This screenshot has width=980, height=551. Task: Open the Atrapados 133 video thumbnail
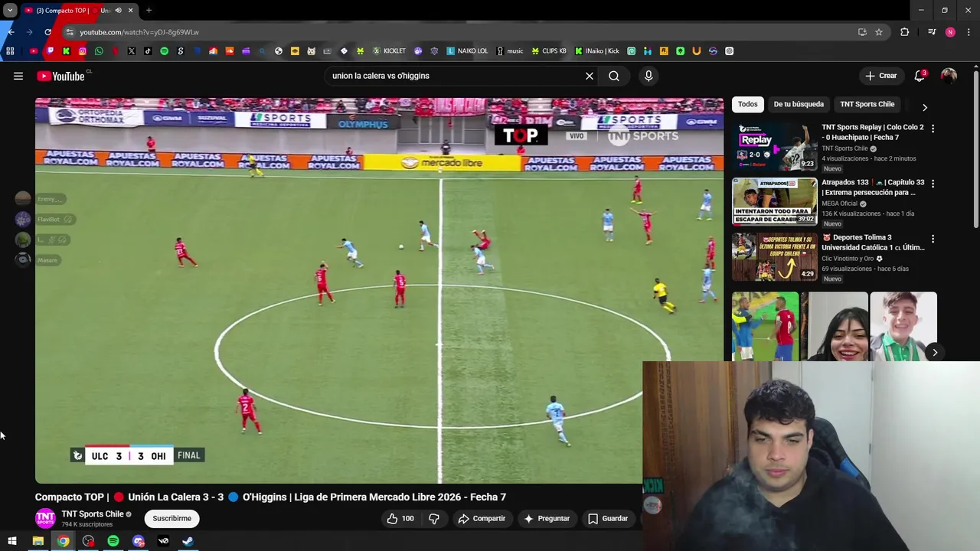pos(774,202)
